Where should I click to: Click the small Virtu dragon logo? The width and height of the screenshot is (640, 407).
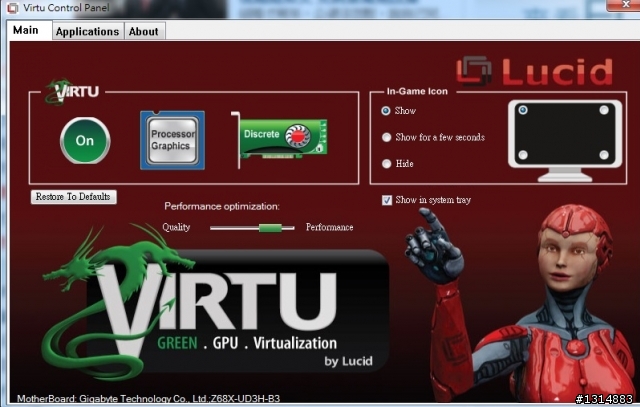(x=72, y=91)
